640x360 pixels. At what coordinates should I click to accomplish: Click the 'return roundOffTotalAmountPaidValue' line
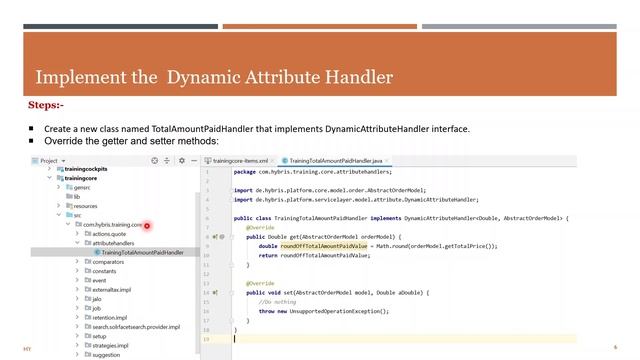[x=314, y=256]
